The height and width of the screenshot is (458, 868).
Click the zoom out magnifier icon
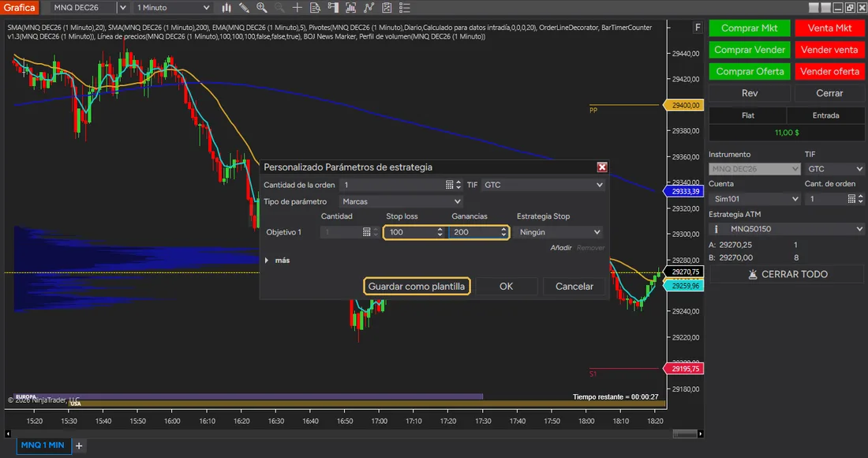pos(279,8)
